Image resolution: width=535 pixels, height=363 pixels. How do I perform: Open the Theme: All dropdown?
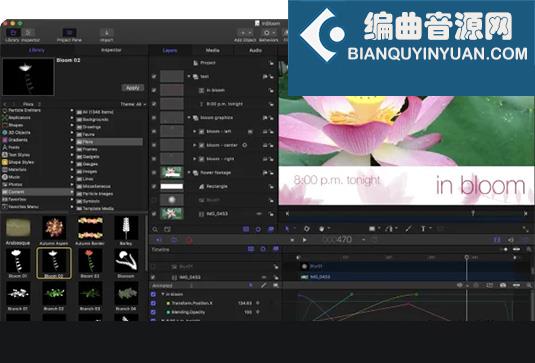pyautogui.click(x=133, y=104)
